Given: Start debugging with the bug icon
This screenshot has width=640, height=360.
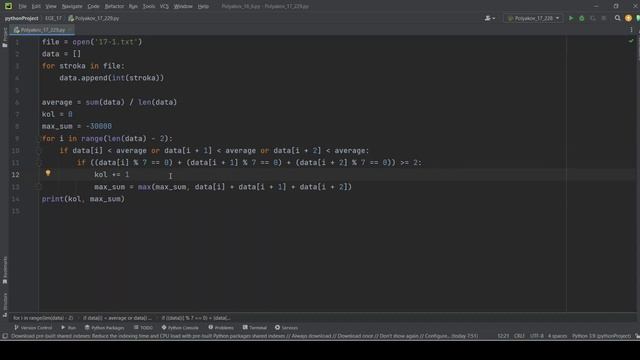Looking at the screenshot, I should (x=582, y=18).
